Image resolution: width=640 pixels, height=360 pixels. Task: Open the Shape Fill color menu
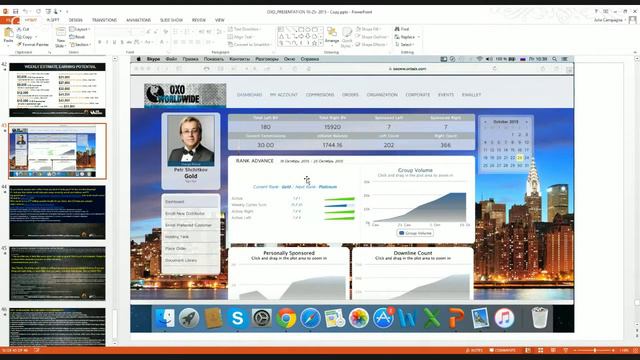click(x=369, y=29)
